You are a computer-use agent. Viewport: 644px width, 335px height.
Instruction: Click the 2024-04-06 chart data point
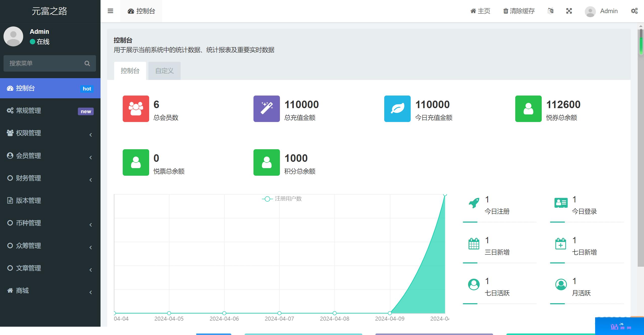[224, 313]
